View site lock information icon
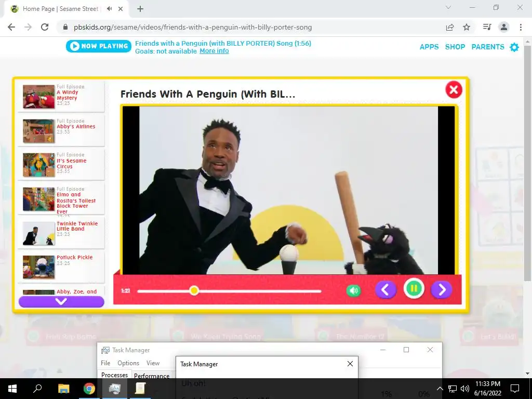This screenshot has width=532, height=399. coord(65,27)
